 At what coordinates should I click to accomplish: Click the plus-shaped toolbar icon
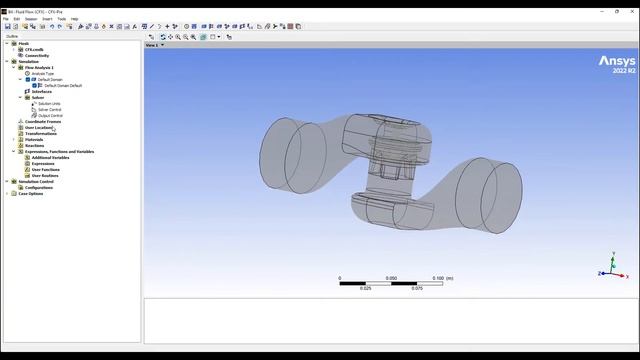[167, 26]
